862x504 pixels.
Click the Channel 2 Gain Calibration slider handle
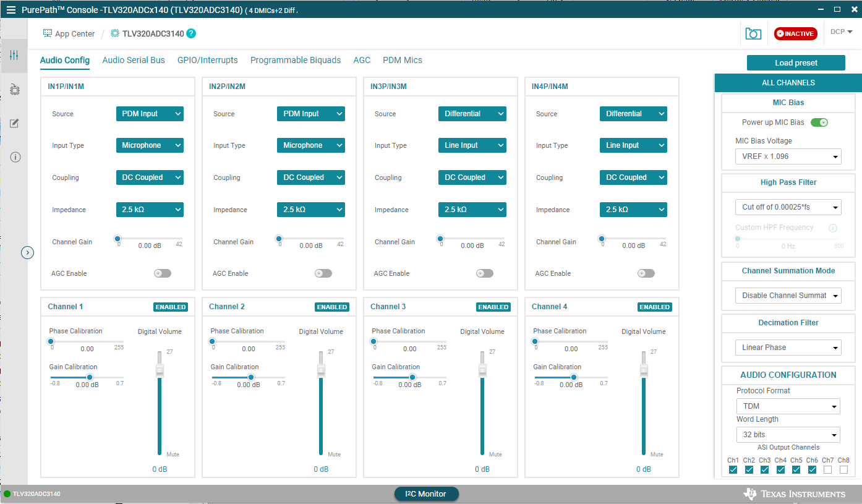coord(251,377)
